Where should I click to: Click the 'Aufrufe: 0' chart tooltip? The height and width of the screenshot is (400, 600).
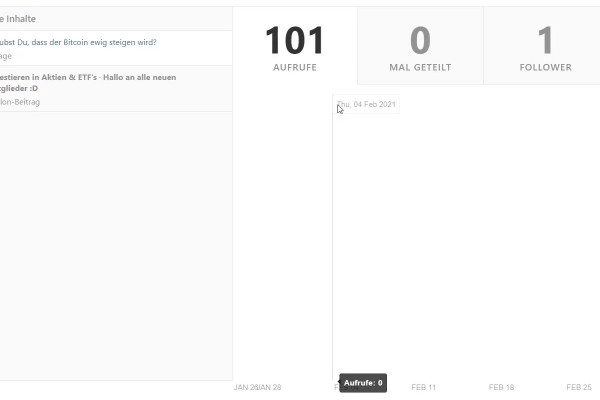coord(363,383)
